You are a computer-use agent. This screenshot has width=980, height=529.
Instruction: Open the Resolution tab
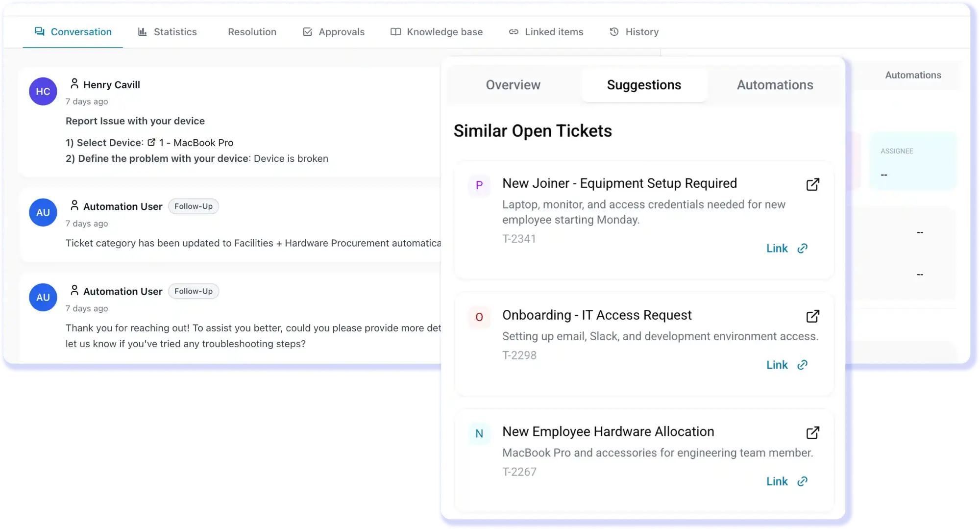click(252, 32)
